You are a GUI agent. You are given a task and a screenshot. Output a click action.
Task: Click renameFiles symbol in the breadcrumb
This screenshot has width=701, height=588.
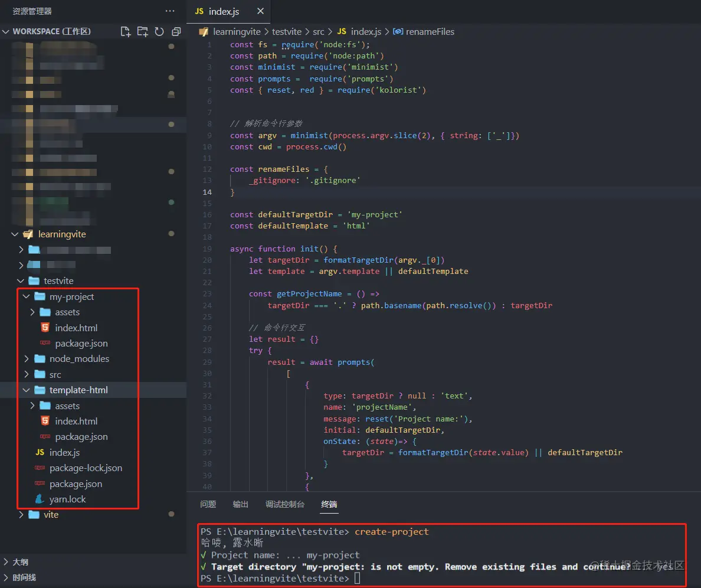430,32
